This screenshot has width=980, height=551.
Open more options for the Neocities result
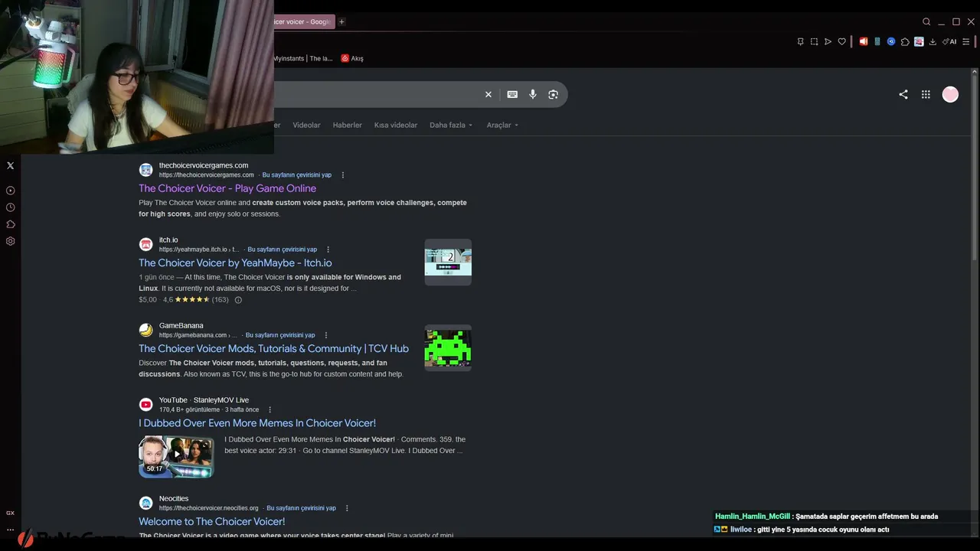click(347, 508)
